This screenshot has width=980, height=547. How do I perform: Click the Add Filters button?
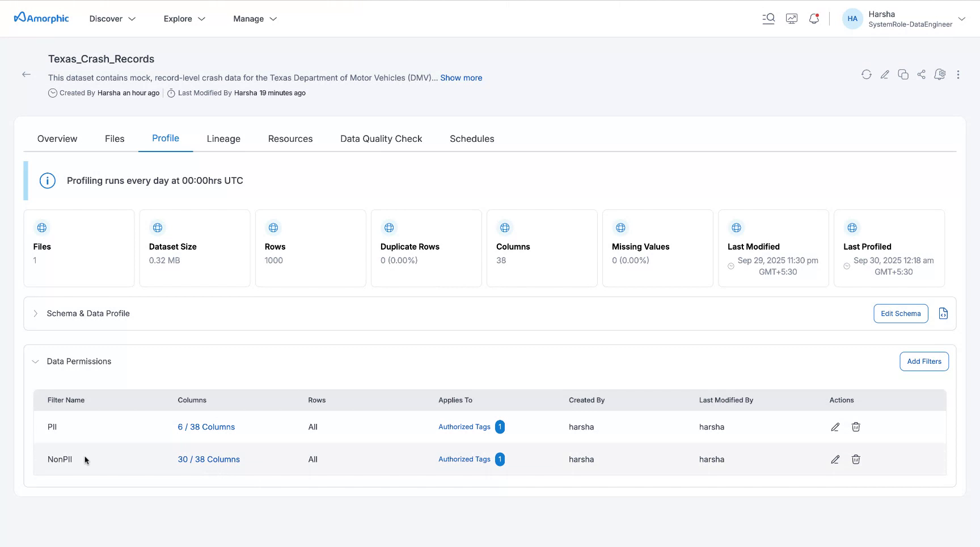[924, 361]
